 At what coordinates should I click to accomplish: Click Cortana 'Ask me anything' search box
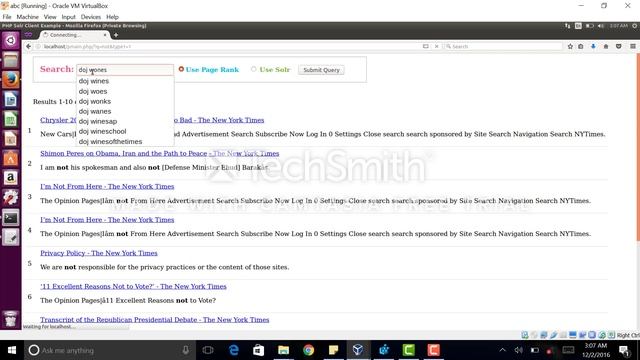click(109, 350)
